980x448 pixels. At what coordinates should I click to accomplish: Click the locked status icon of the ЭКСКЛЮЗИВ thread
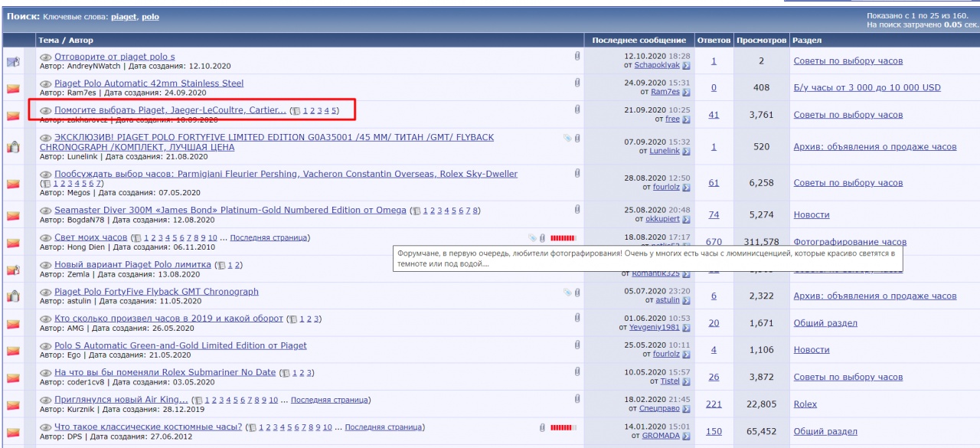click(x=13, y=147)
